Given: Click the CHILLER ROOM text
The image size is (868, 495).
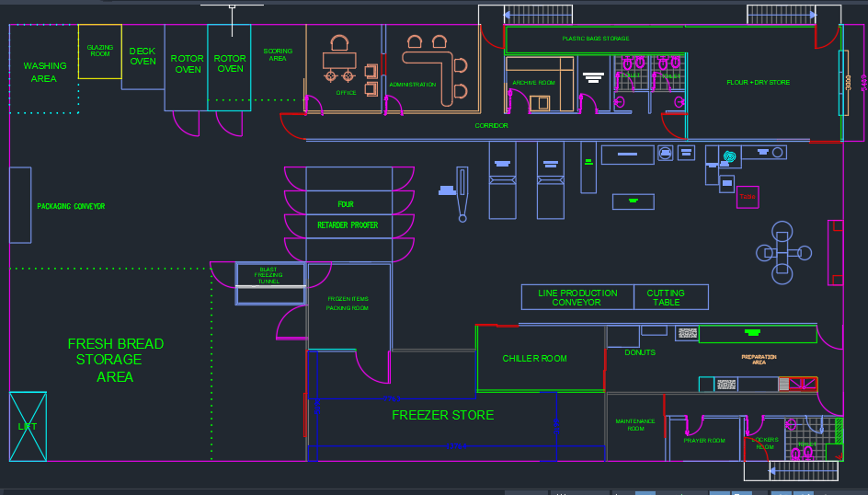Looking at the screenshot, I should point(534,359).
